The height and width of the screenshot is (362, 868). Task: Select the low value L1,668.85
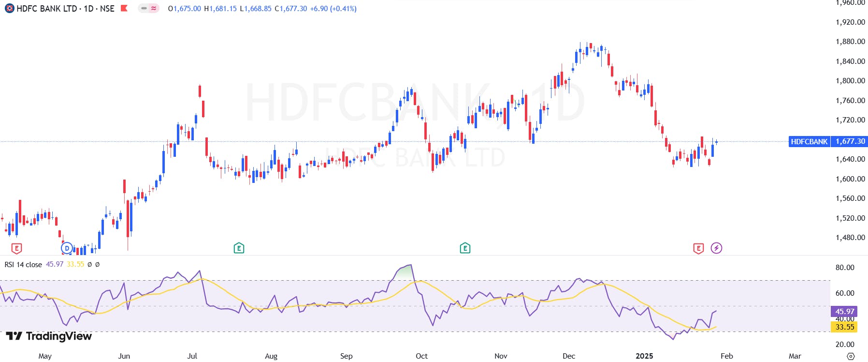[256, 9]
